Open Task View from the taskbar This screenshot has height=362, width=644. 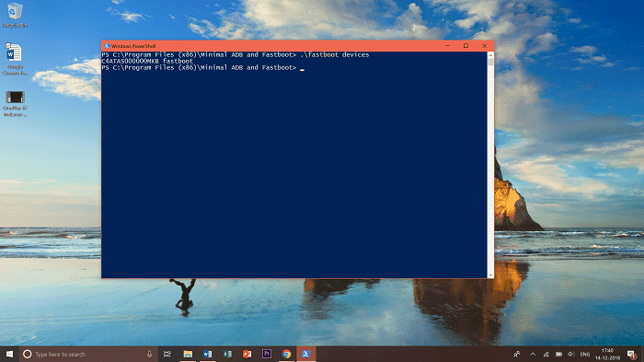click(167, 355)
